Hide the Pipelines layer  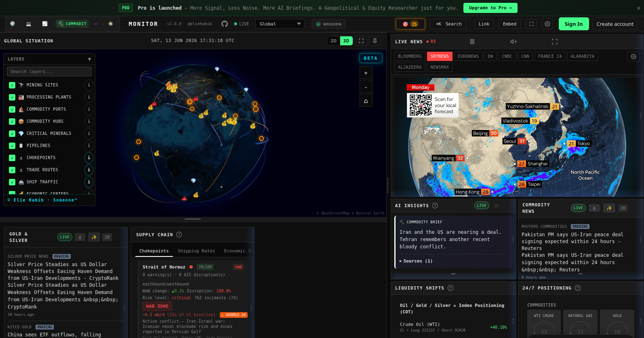tap(12, 146)
